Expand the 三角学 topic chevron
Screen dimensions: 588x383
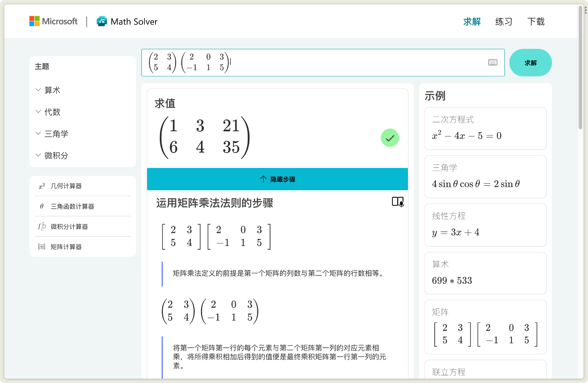click(x=38, y=134)
